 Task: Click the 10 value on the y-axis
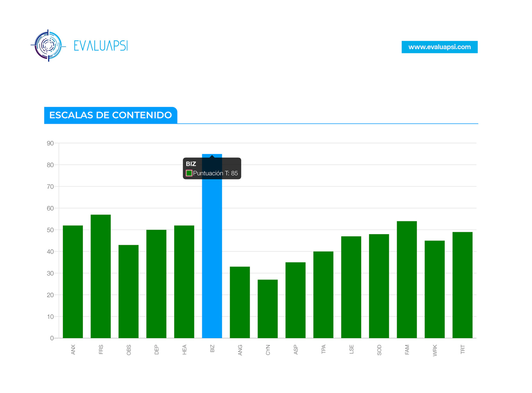[x=50, y=317]
